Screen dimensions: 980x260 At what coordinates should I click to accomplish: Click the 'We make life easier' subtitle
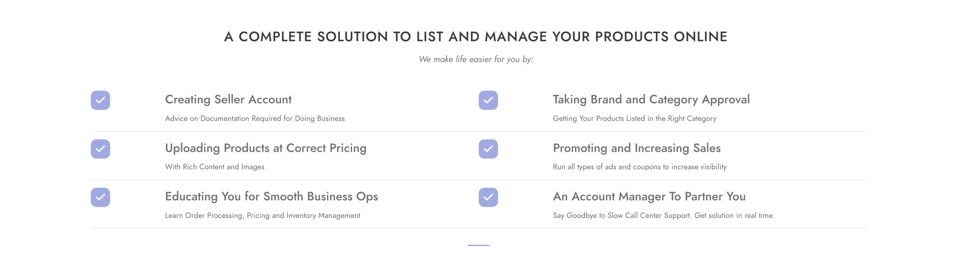point(476,59)
